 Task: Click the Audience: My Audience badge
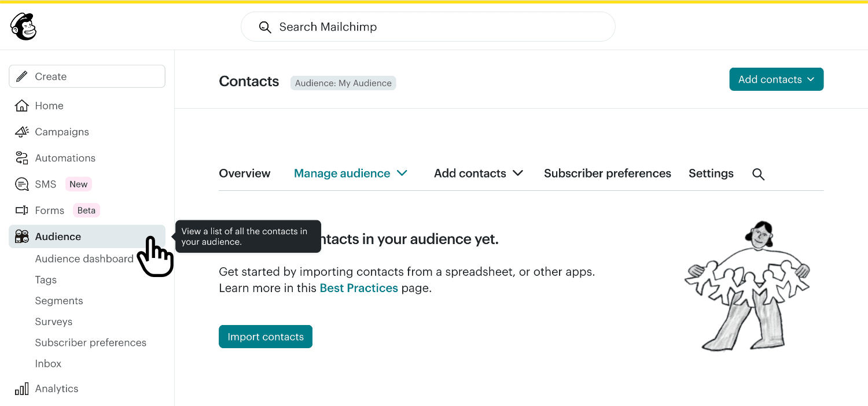[x=343, y=83]
